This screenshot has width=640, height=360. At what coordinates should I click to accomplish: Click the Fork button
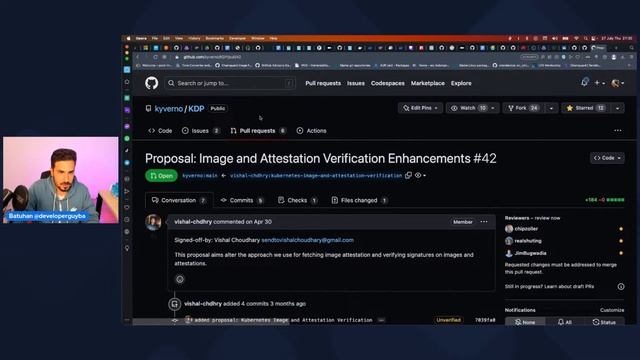click(x=524, y=108)
